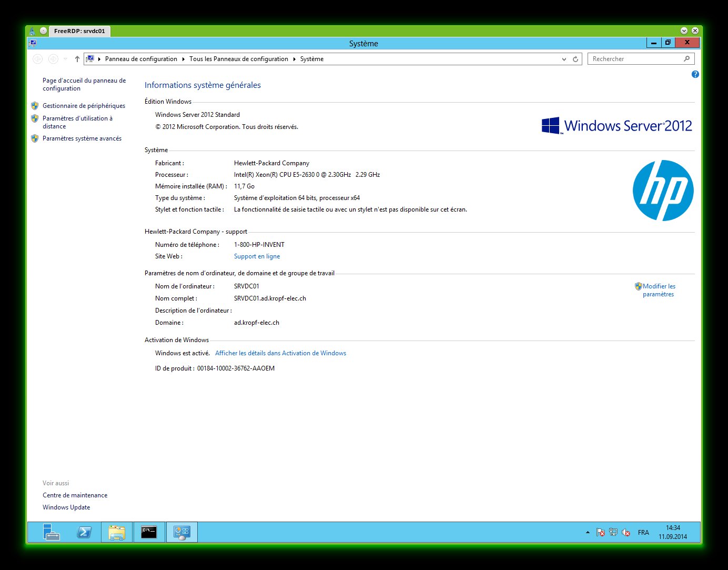Open the network status tray icon
This screenshot has width=728, height=570.
coord(613,532)
